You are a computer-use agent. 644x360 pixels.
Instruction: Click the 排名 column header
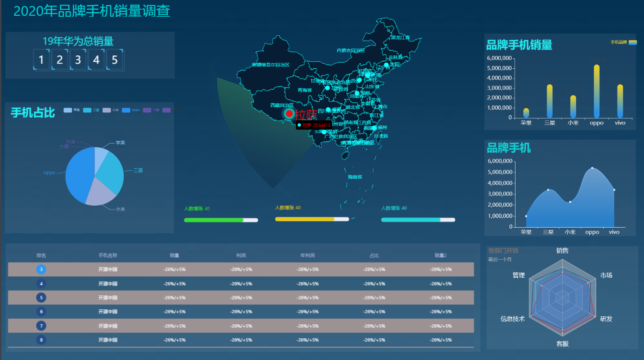point(41,255)
